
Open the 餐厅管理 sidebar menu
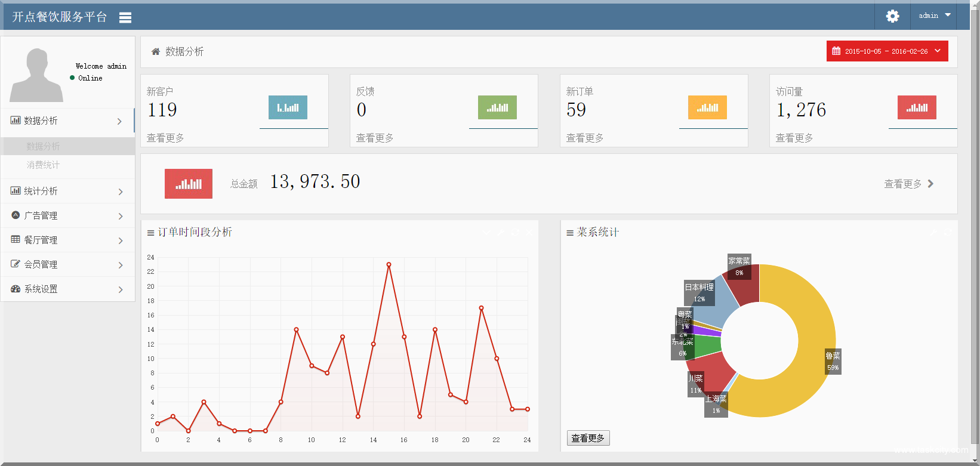[x=67, y=240]
